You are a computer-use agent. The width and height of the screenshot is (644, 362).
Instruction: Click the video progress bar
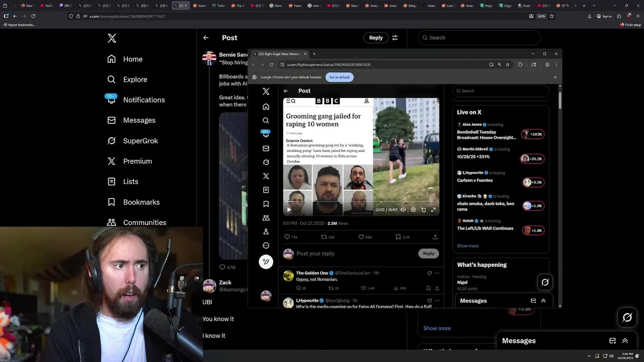[361, 203]
